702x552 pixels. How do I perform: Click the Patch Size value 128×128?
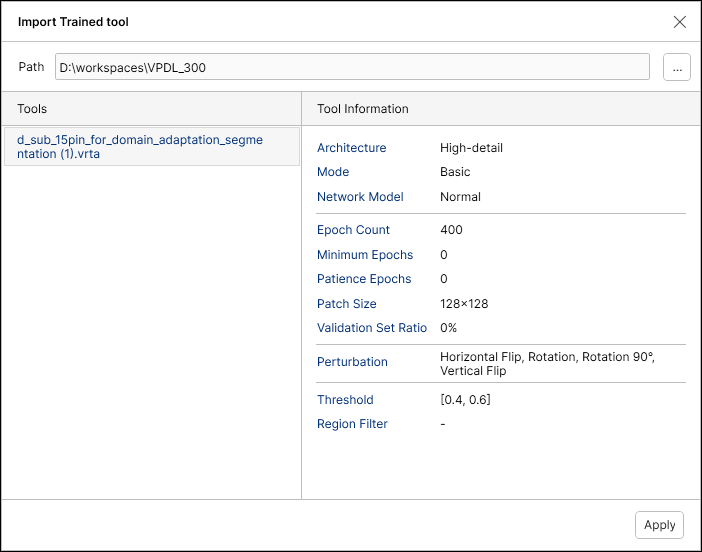[x=464, y=304]
